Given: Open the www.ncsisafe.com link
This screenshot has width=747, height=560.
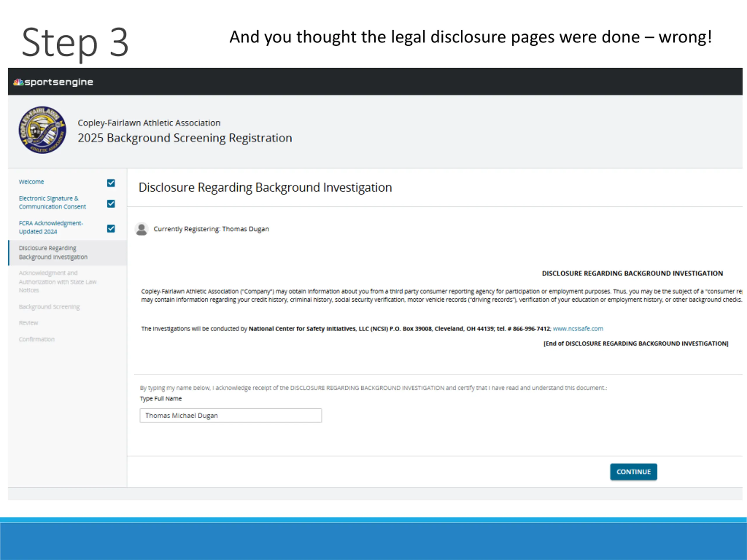Looking at the screenshot, I should 577,328.
